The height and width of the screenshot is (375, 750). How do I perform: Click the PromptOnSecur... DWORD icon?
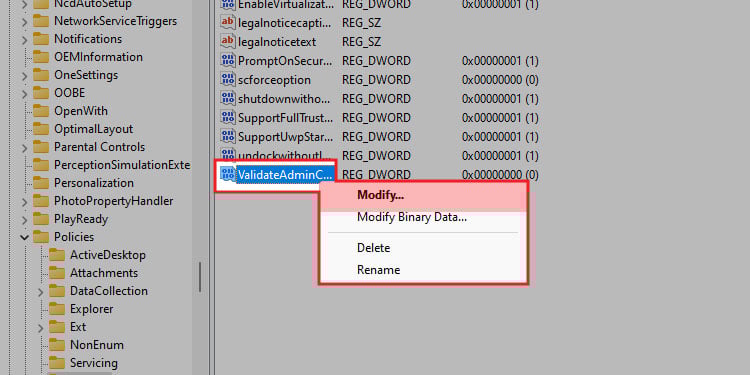228,61
